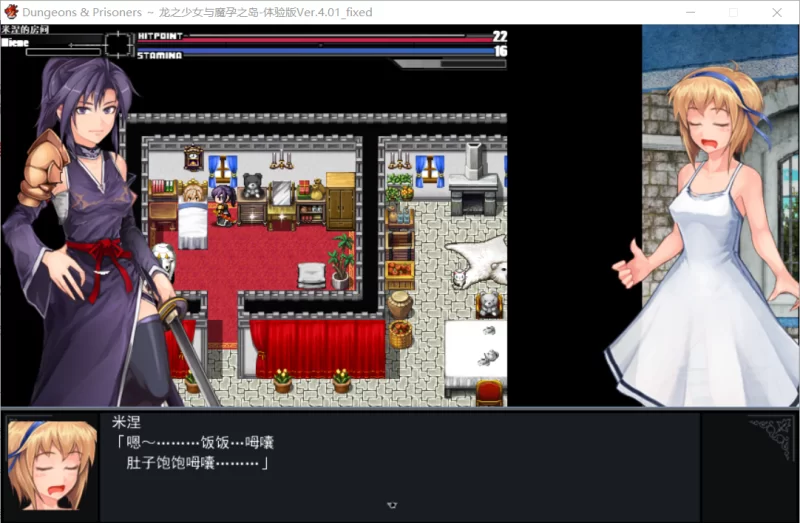Image resolution: width=800 pixels, height=523 pixels.
Task: Click the app icon in title bar
Action: [x=10, y=12]
